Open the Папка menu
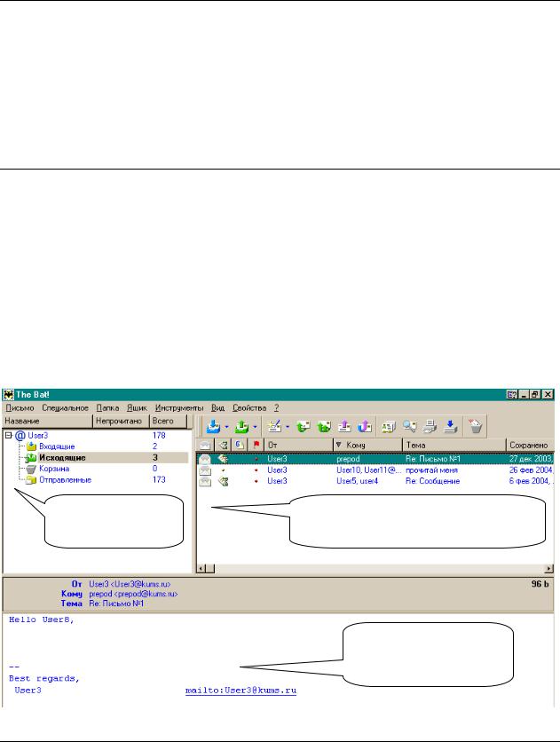 pos(108,408)
